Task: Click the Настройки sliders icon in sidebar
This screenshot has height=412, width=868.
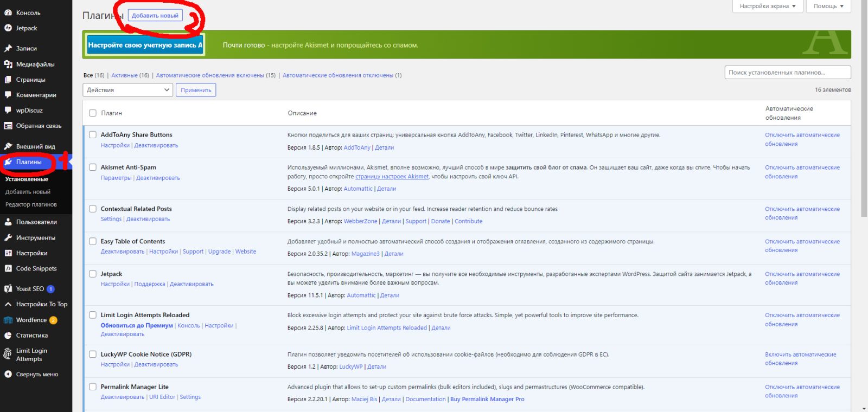Action: coord(8,253)
